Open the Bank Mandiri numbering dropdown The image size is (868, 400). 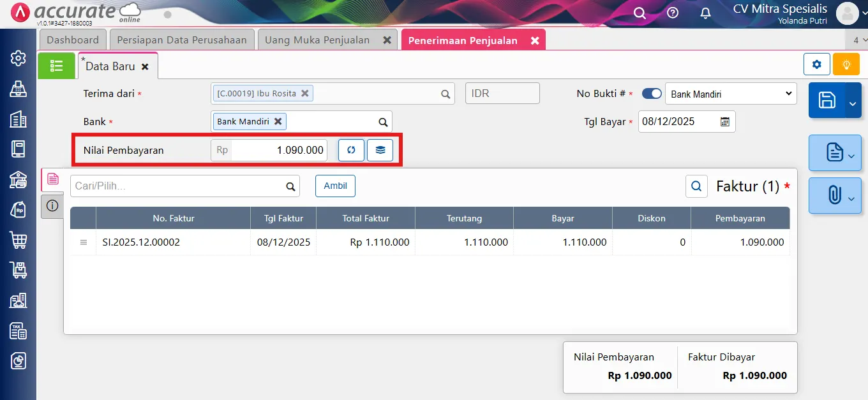click(730, 94)
